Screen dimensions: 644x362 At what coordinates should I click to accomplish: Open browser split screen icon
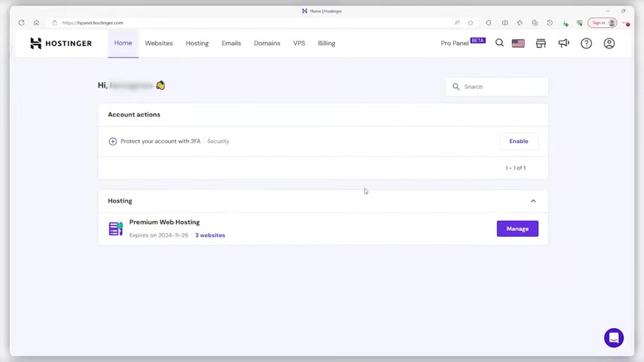[504, 23]
